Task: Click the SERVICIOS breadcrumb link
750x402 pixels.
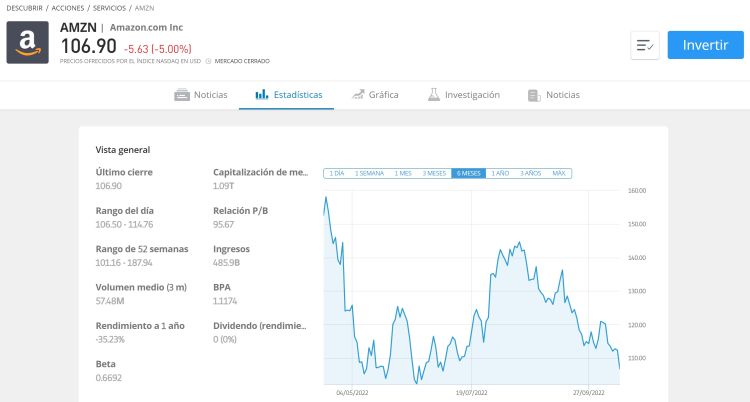Action: click(x=109, y=8)
